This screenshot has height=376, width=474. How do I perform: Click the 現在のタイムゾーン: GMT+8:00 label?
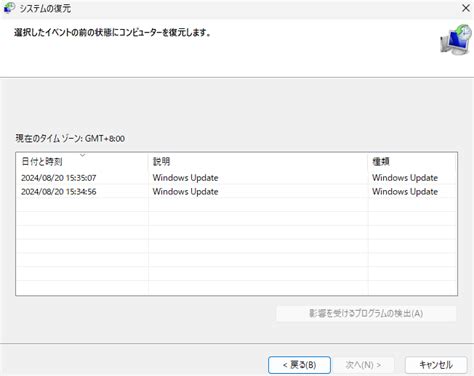(70, 138)
